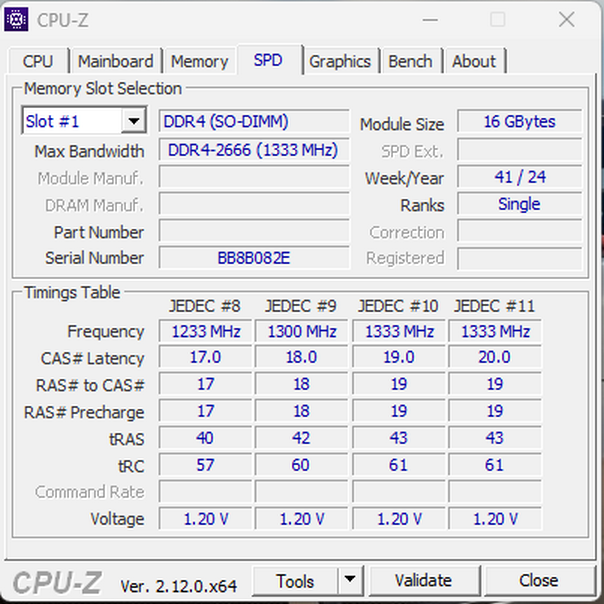Image resolution: width=604 pixels, height=604 pixels.
Task: Click the Close button at bottom
Action: coord(539,580)
